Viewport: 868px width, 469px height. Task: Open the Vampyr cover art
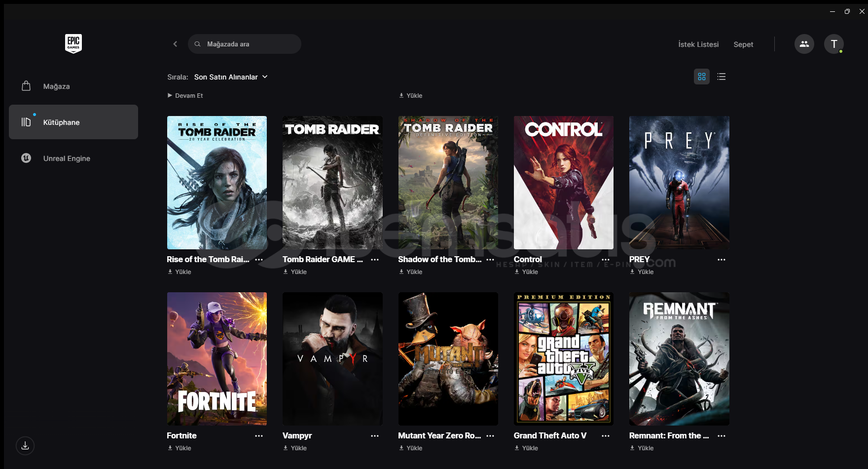point(332,359)
